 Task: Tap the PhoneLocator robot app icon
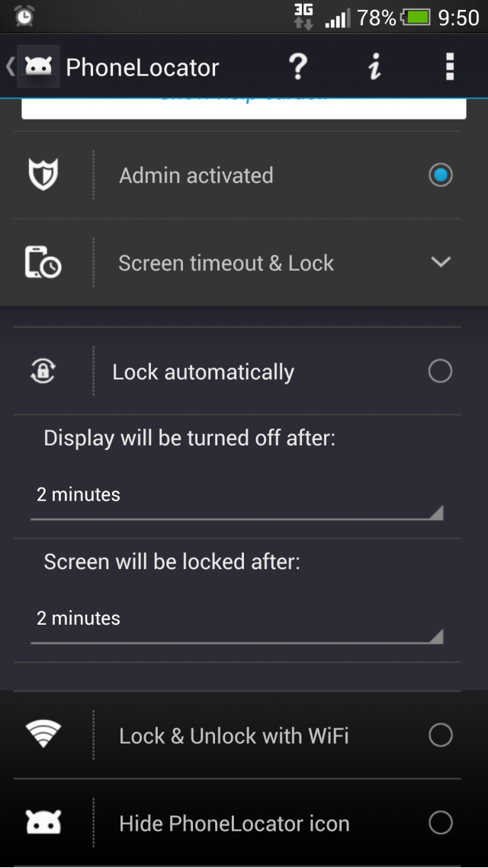[38, 67]
